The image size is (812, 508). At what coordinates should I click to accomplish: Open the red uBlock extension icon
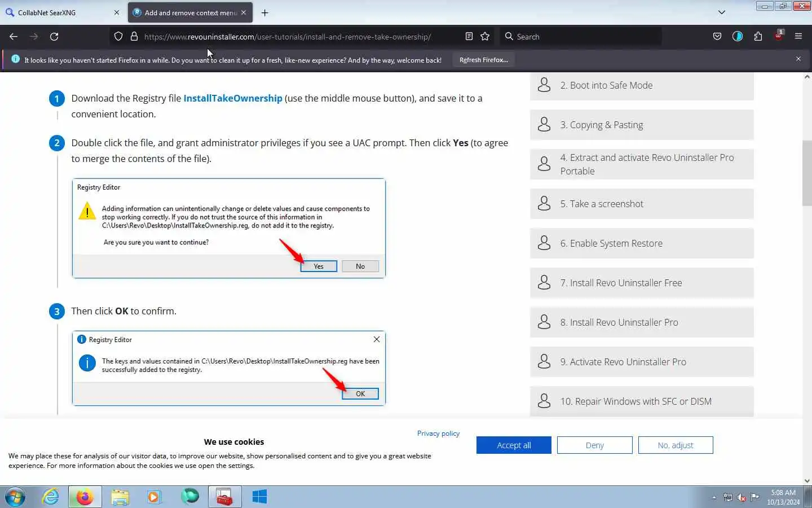pos(778,36)
